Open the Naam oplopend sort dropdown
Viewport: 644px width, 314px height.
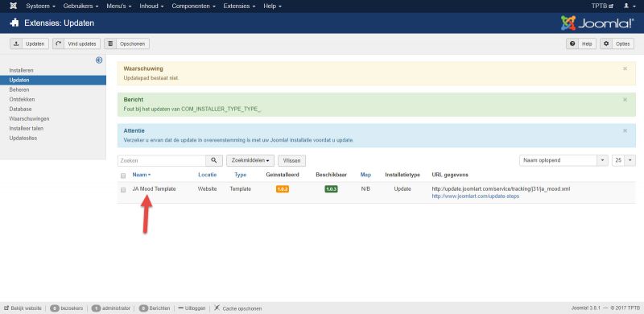563,160
